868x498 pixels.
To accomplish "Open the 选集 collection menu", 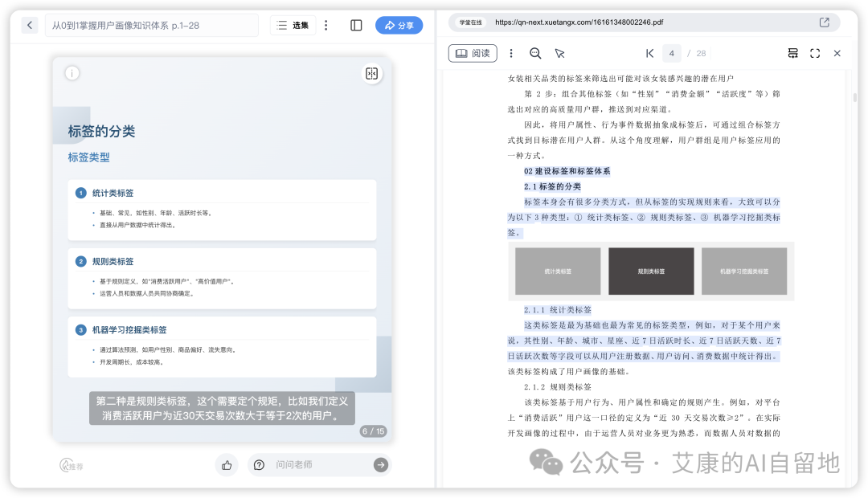I will [x=293, y=25].
